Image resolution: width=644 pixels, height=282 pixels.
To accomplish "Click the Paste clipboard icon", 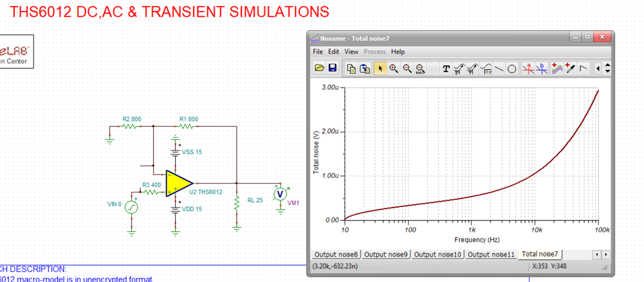I will [365, 69].
